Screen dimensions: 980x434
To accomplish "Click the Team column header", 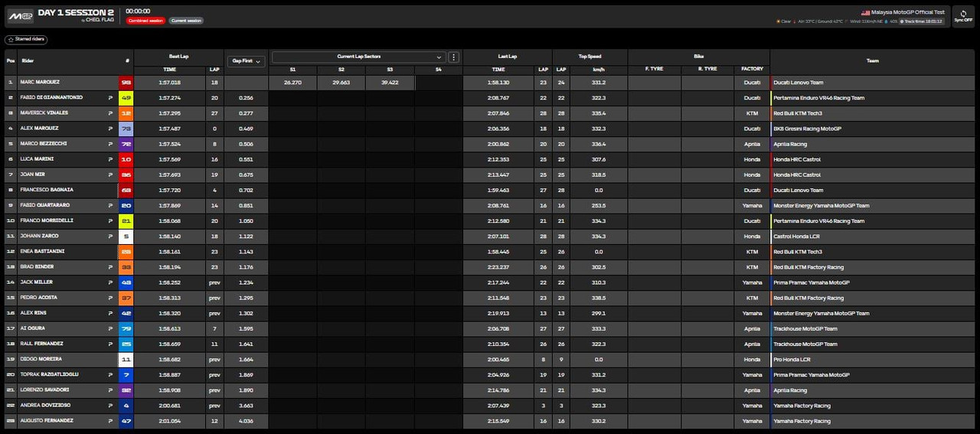I will click(873, 60).
